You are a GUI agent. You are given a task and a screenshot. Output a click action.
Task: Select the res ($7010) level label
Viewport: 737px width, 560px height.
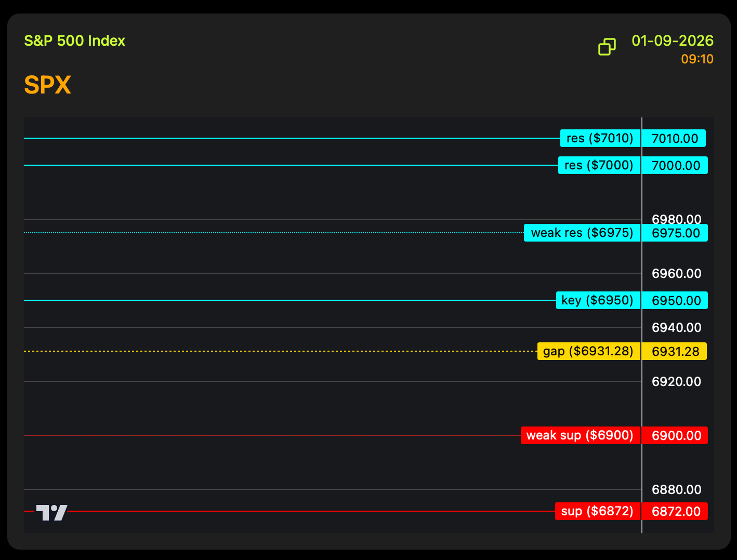[x=600, y=138]
